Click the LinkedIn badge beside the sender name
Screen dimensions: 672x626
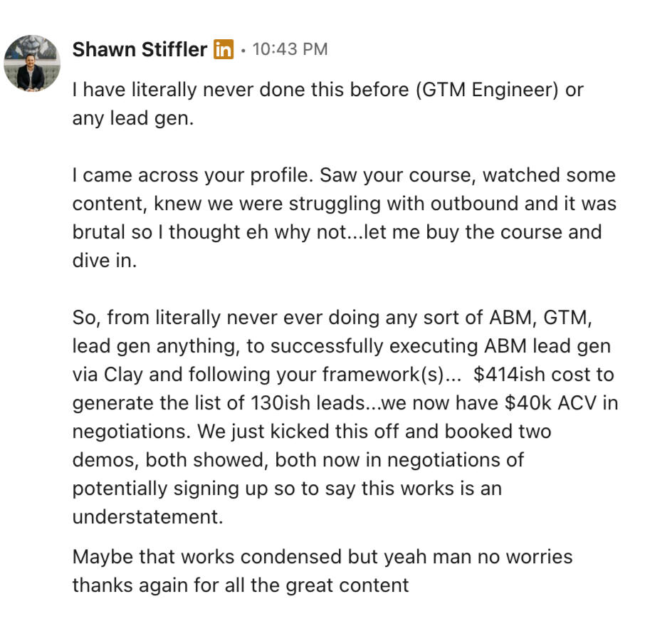tap(224, 50)
